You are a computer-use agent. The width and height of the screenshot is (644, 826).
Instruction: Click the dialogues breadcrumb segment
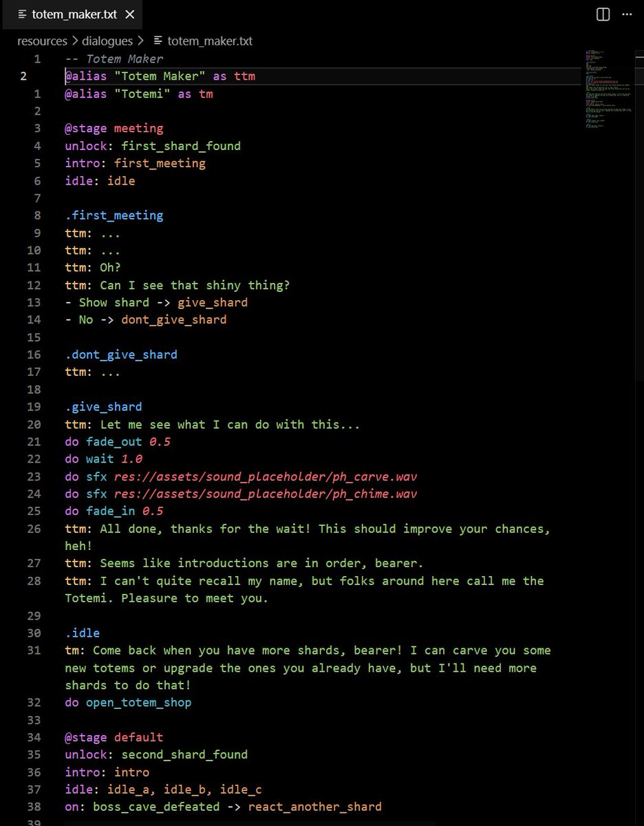[x=107, y=41]
